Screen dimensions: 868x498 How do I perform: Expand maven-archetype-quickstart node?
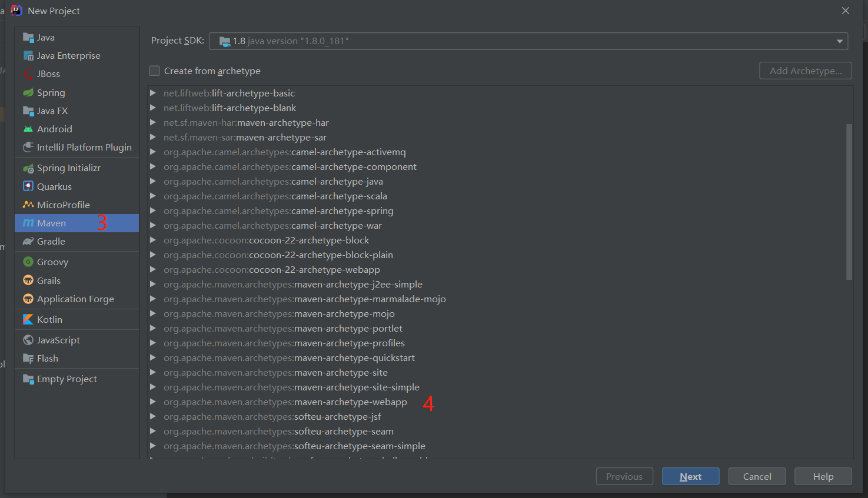click(153, 357)
